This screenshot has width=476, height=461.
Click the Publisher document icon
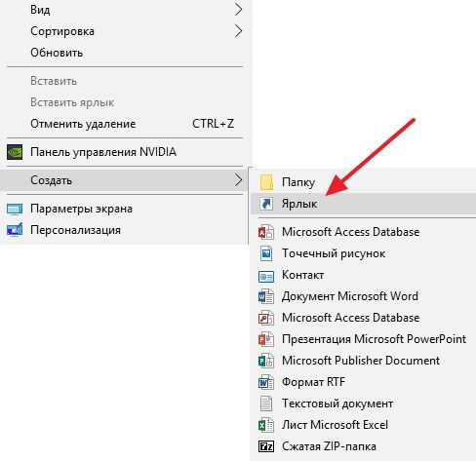(266, 361)
